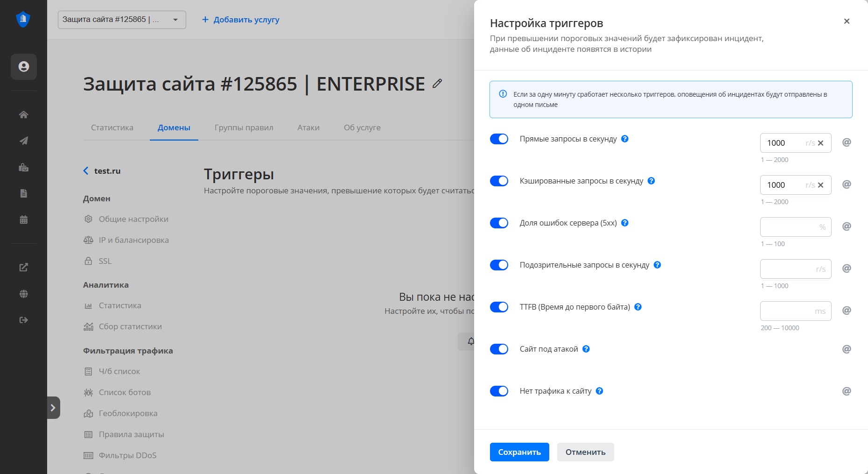Disable the Прямые запросы в секунду toggle
This screenshot has width=868, height=474.
tap(499, 139)
